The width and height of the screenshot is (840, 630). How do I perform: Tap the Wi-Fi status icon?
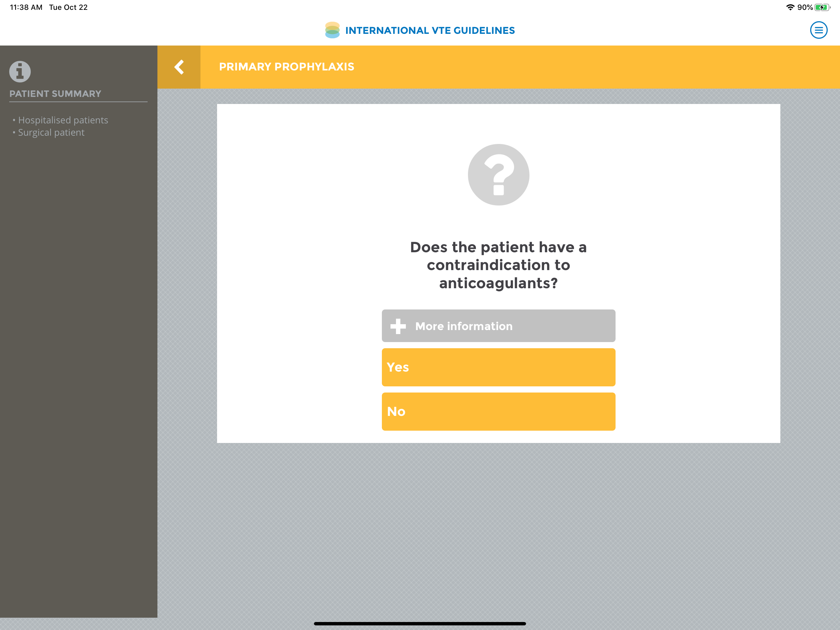tap(790, 7)
